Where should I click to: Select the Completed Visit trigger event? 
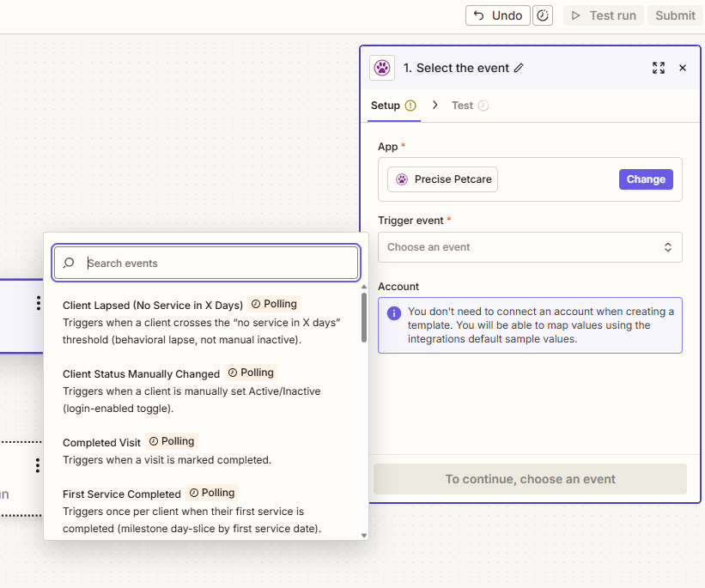(102, 443)
